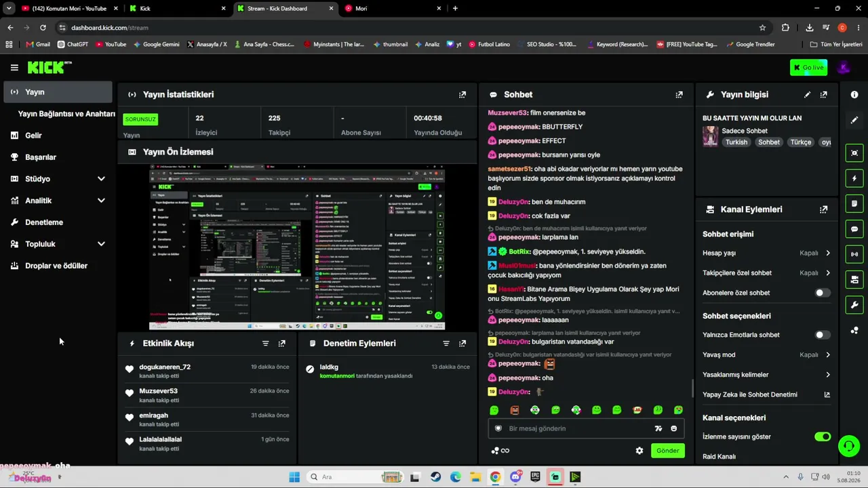Disable İzlenme sayısını göster switch
The image size is (868, 488).
pos(822,436)
